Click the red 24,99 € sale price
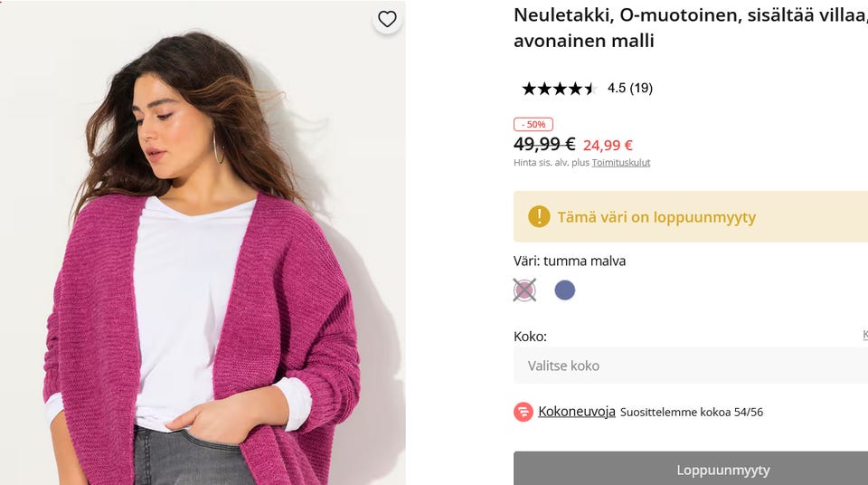Viewport: 868px width, 485px height. (608, 145)
